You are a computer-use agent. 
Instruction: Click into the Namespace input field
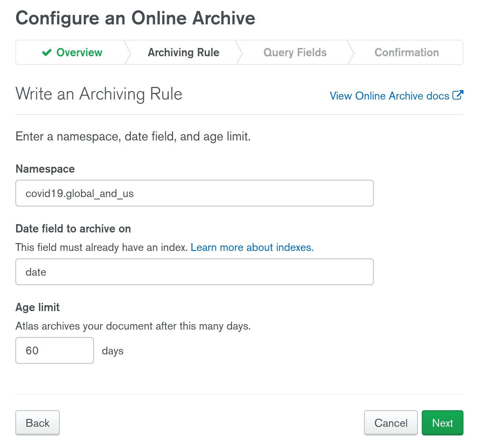click(194, 193)
